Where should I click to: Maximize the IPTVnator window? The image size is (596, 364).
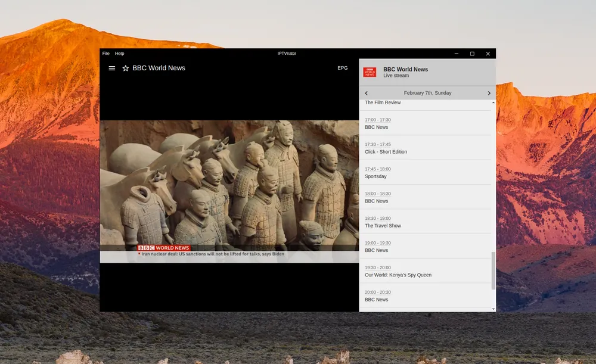point(472,54)
